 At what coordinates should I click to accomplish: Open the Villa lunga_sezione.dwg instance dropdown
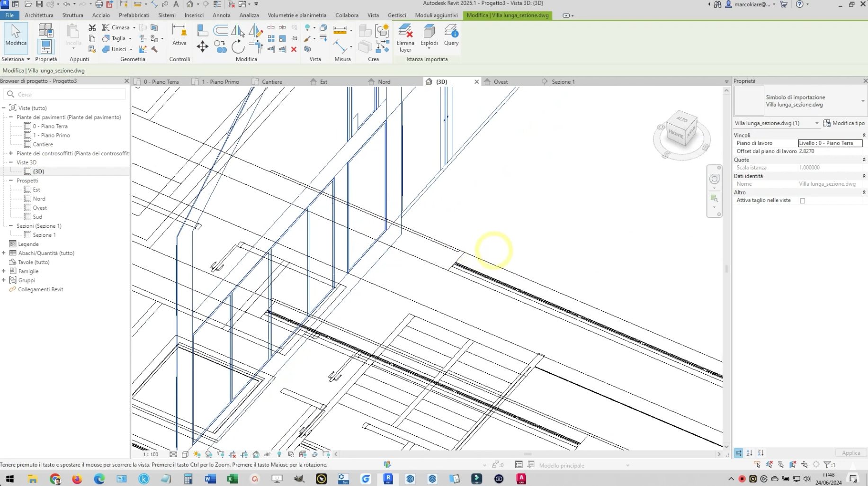(816, 123)
